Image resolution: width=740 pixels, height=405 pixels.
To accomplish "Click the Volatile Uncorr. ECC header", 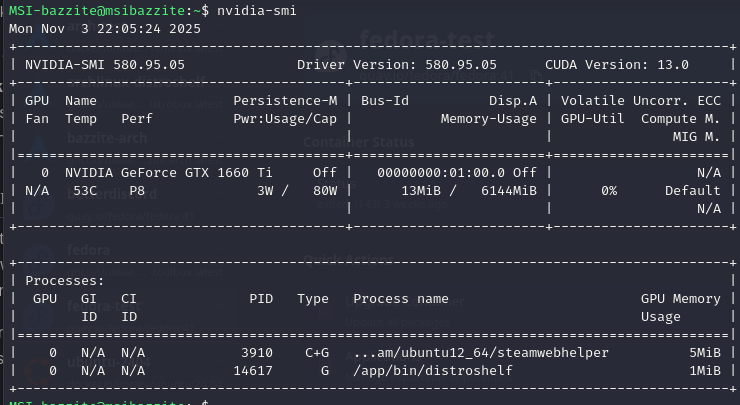I will pos(641,101).
